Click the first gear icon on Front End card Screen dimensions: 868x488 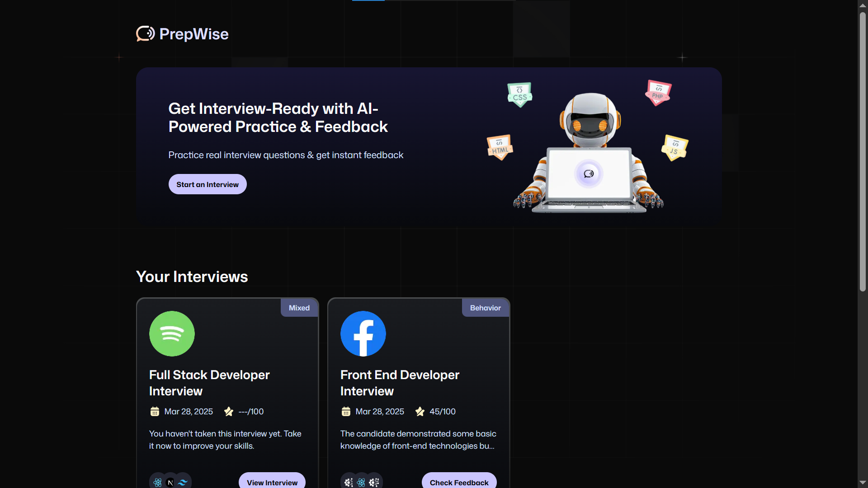click(348, 482)
